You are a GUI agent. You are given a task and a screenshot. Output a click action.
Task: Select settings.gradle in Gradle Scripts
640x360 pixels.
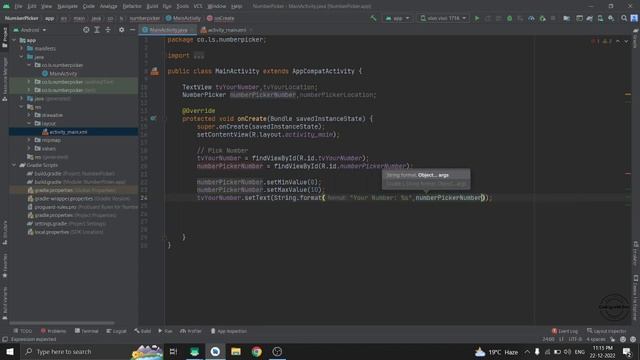click(x=66, y=224)
